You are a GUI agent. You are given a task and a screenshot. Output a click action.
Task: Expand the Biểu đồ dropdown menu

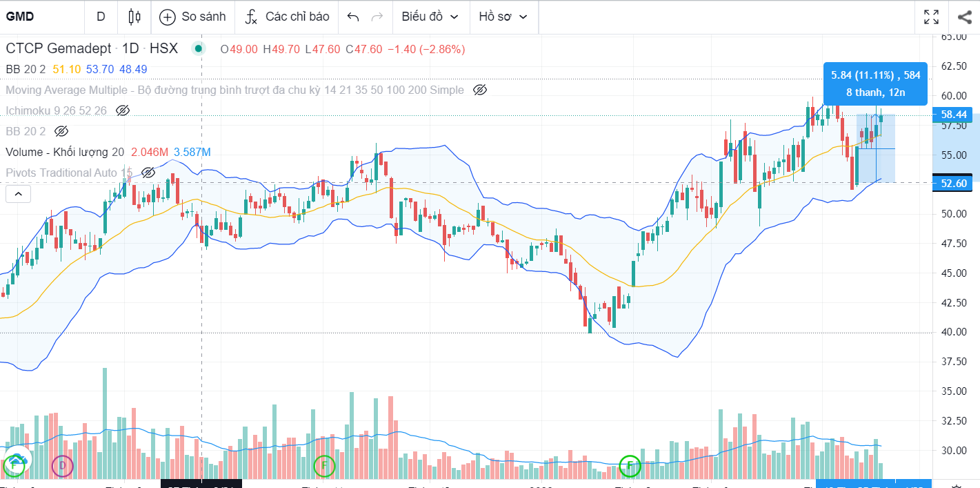click(x=430, y=17)
